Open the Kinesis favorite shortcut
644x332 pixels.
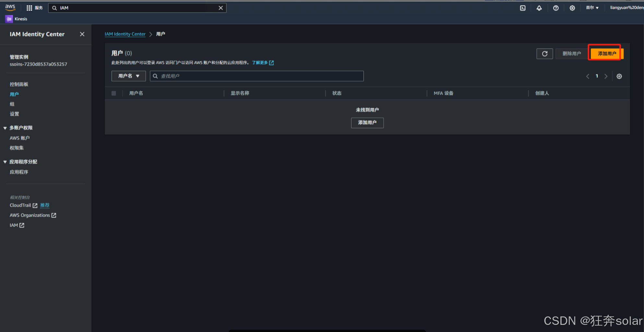tap(16, 19)
